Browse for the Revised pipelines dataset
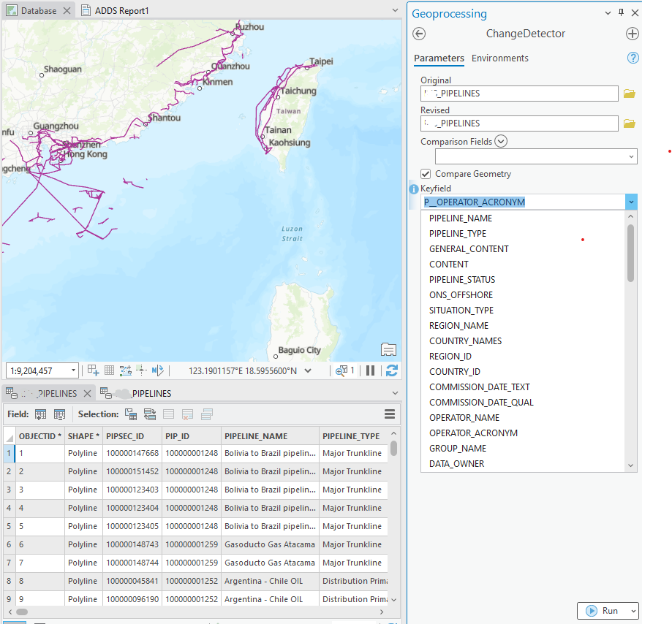This screenshot has height=624, width=672. (x=629, y=123)
